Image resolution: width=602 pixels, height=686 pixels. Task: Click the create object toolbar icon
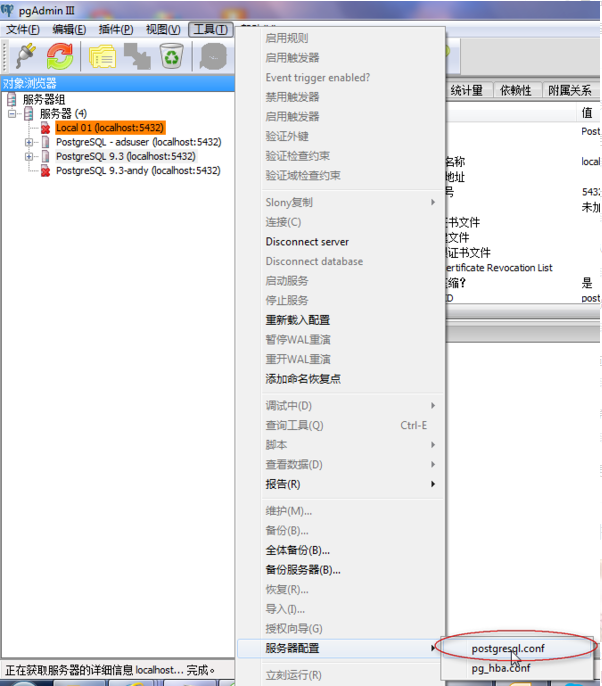pos(137,56)
